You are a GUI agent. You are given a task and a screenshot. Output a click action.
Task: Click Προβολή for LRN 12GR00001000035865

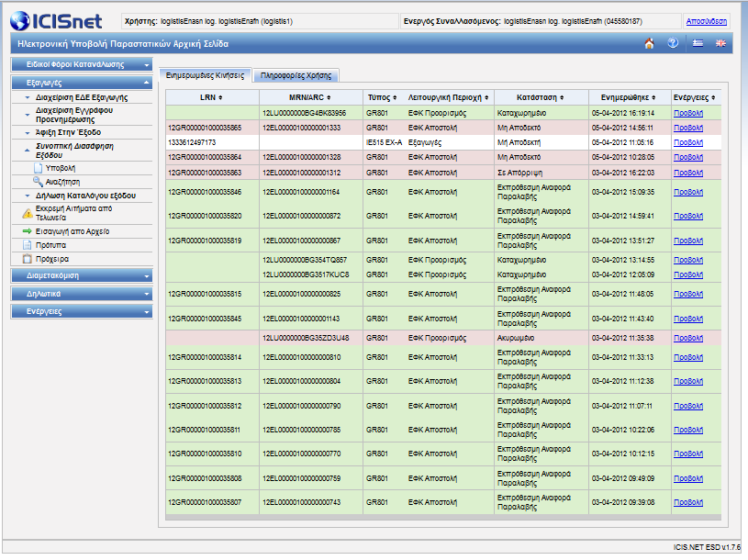pos(688,128)
